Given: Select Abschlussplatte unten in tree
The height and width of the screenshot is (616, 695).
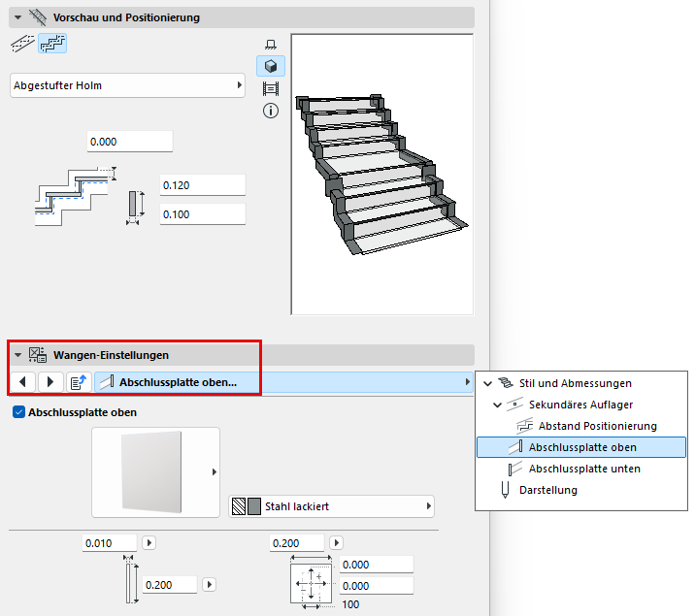Looking at the screenshot, I should (x=584, y=469).
